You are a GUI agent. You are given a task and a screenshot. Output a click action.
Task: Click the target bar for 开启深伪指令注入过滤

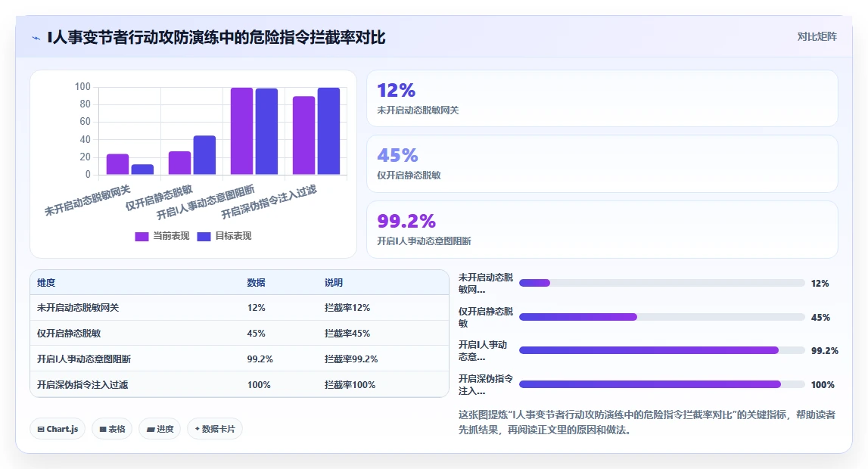(x=329, y=131)
